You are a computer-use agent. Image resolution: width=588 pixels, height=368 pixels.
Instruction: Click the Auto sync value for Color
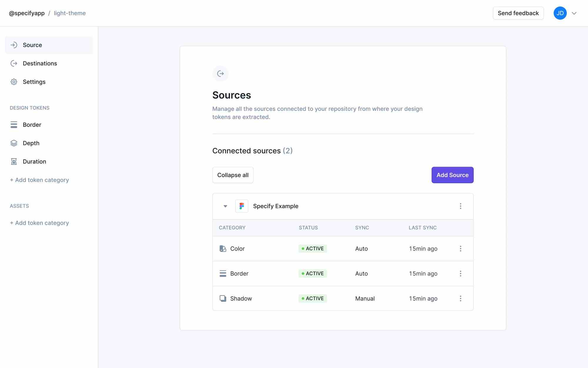pos(361,249)
